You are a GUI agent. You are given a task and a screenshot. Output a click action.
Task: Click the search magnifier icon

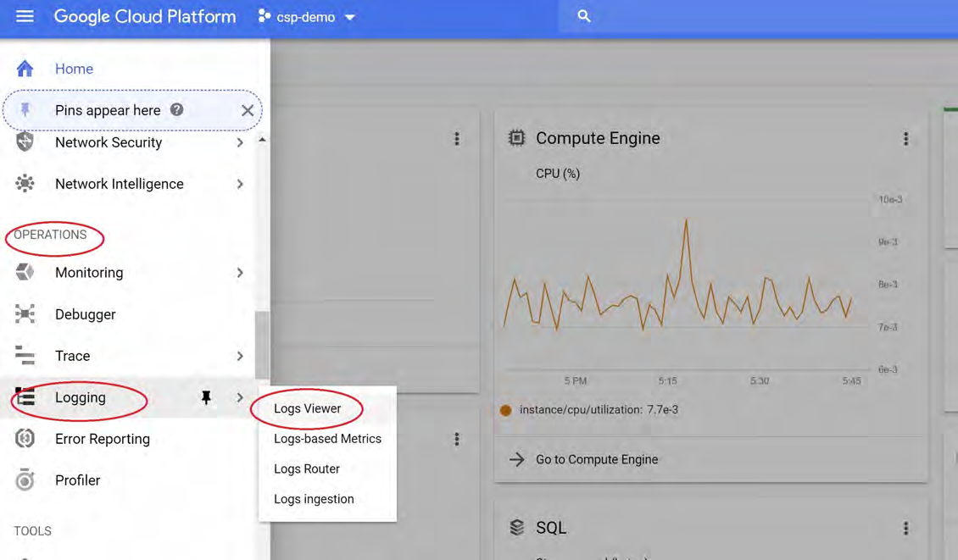point(584,16)
